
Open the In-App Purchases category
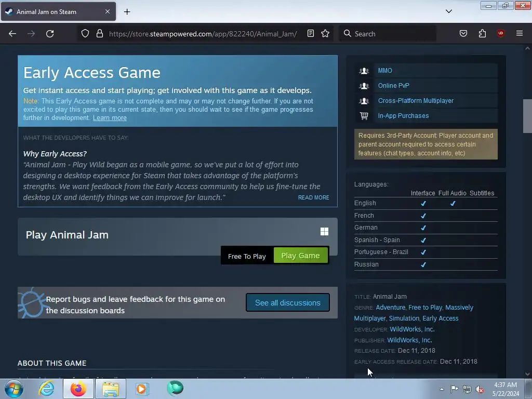pyautogui.click(x=403, y=116)
